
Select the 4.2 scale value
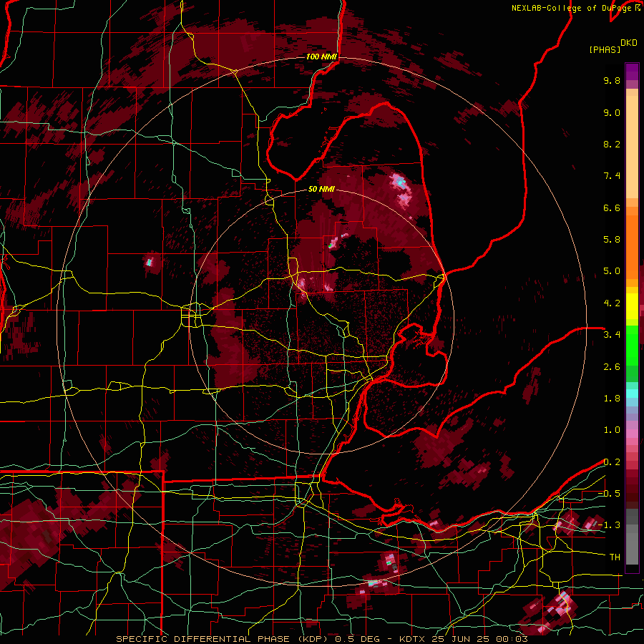612,303
